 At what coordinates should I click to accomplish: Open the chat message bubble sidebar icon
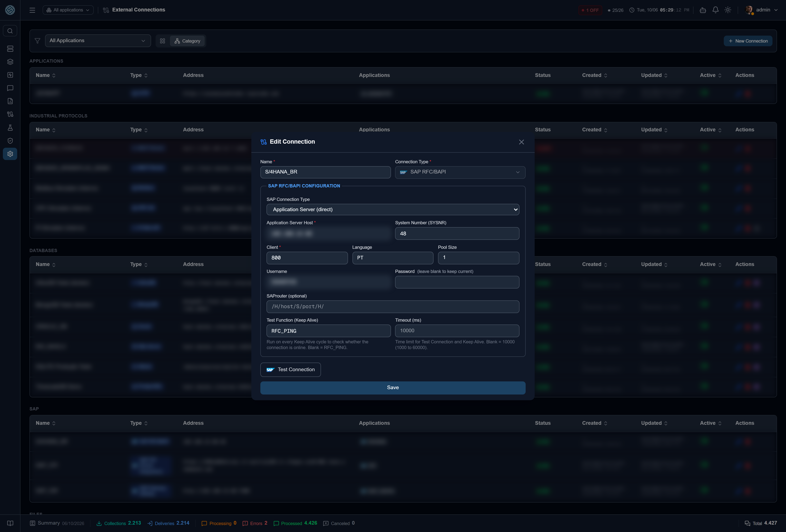tap(10, 88)
